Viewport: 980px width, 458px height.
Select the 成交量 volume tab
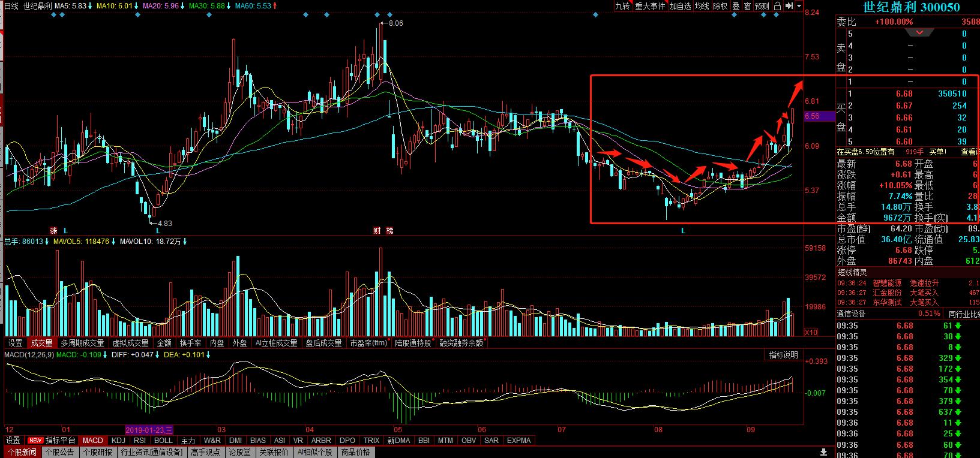click(x=41, y=343)
